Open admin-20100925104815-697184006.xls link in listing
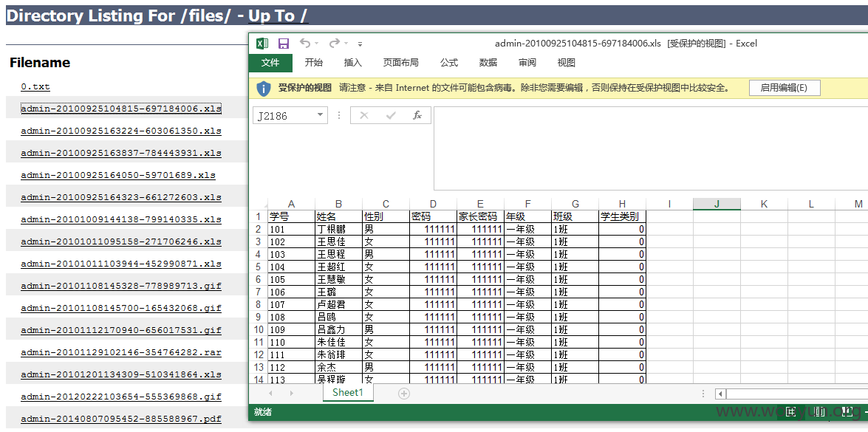 pos(121,109)
